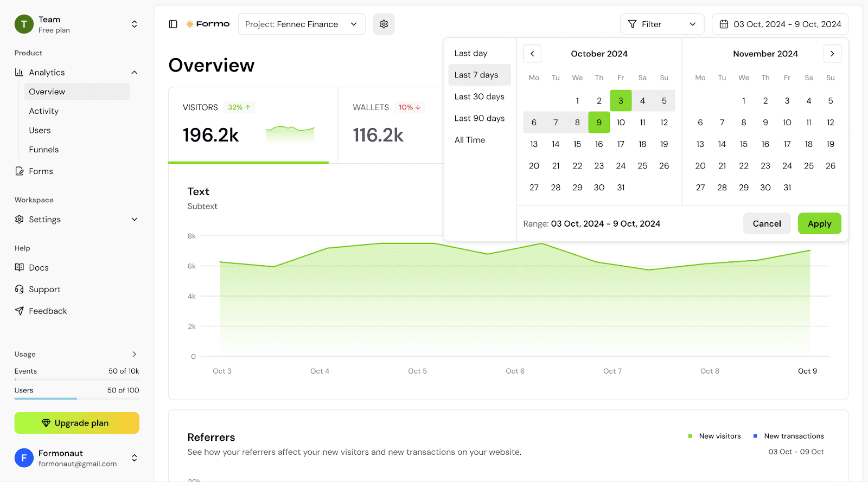Open Forms in the sidebar
Screen dimensions: 868x482
point(41,171)
